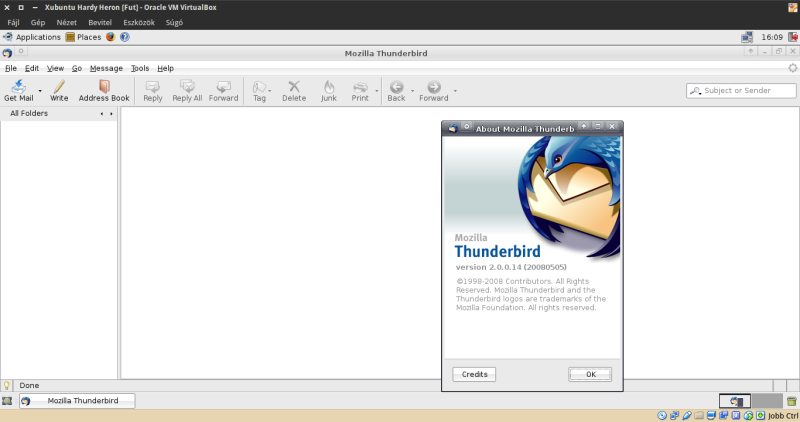Click the 16:09 panel clock

tap(772, 37)
